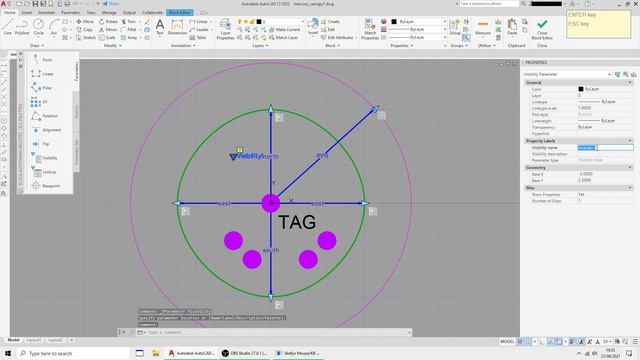Switch to the Insert ribbon tab
The image size is (640, 360).
pos(27,13)
